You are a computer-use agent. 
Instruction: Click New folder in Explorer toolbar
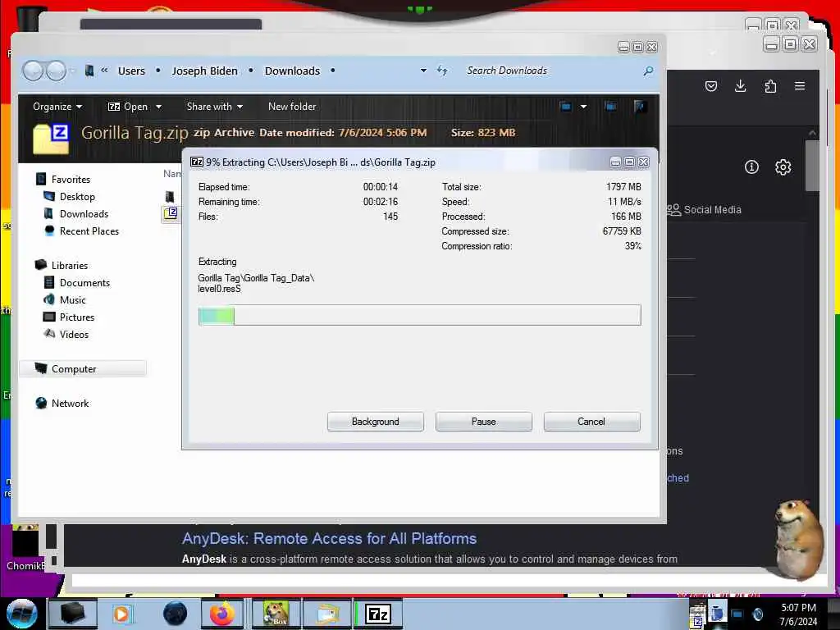(292, 107)
